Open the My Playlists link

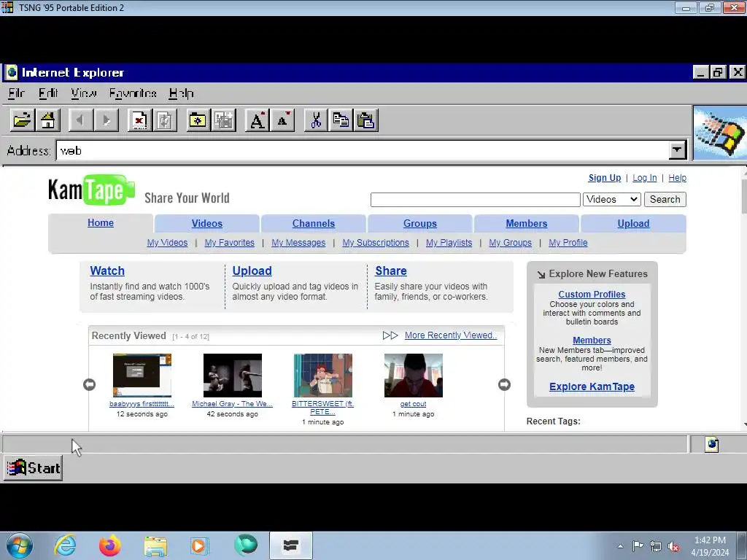[x=449, y=243]
